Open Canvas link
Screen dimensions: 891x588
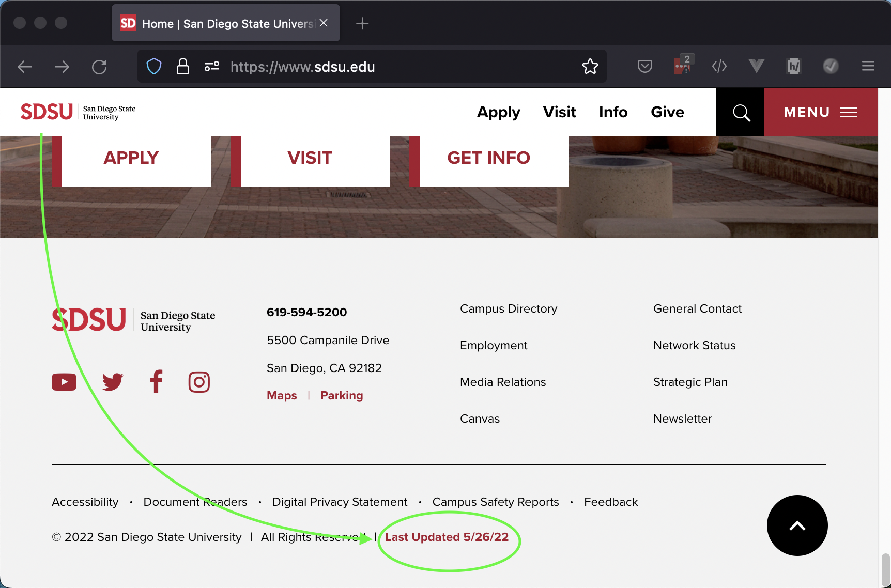click(480, 419)
